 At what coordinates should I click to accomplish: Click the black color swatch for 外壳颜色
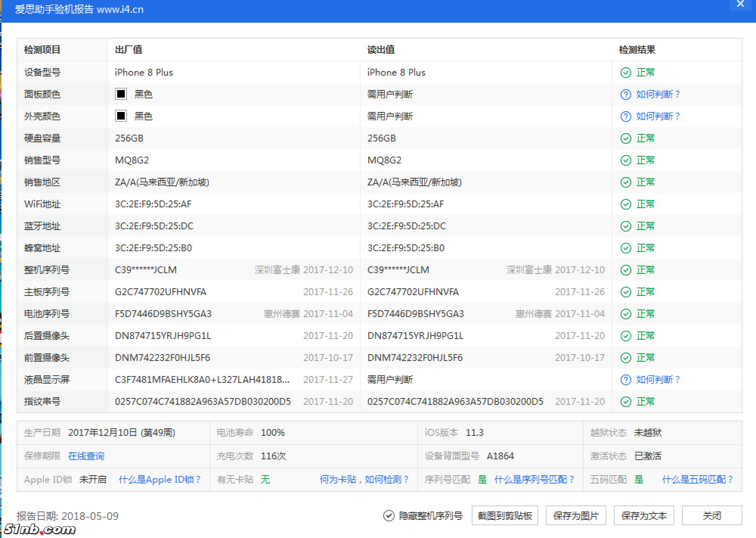pyautogui.click(x=121, y=117)
